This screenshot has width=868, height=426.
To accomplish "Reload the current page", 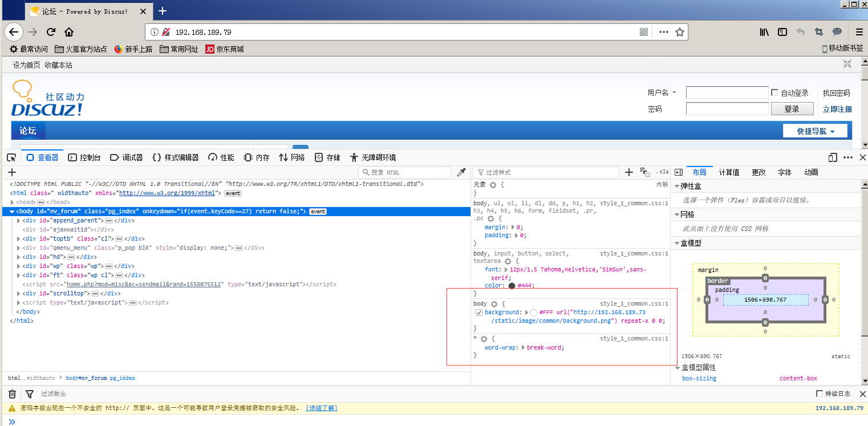I will [x=51, y=32].
